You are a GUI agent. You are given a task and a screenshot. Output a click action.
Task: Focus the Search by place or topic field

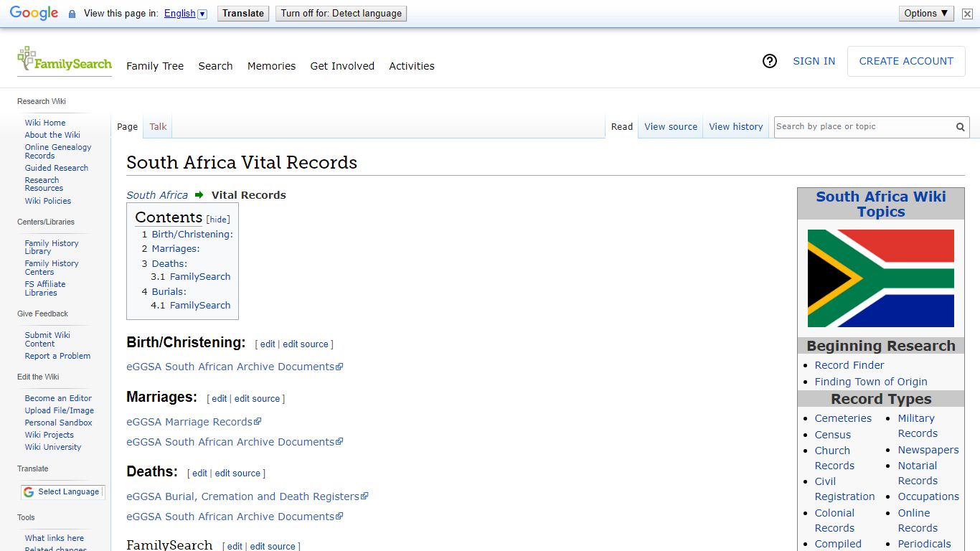pos(863,127)
